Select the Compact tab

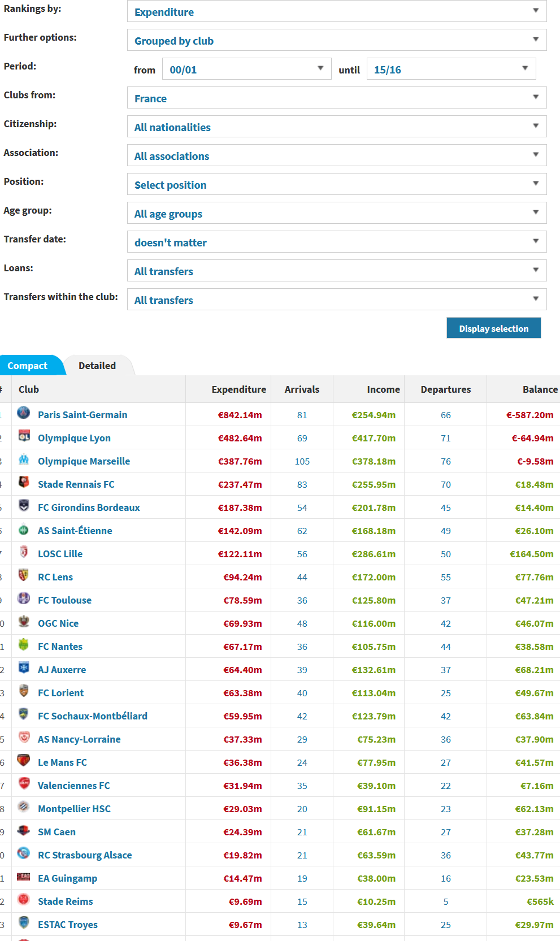coord(28,366)
